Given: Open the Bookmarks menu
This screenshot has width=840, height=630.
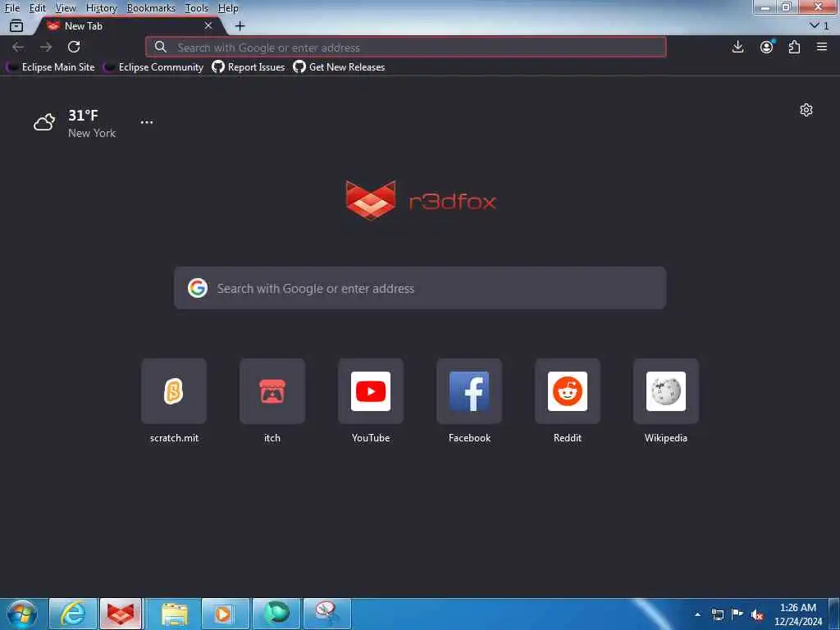Looking at the screenshot, I should (x=151, y=8).
